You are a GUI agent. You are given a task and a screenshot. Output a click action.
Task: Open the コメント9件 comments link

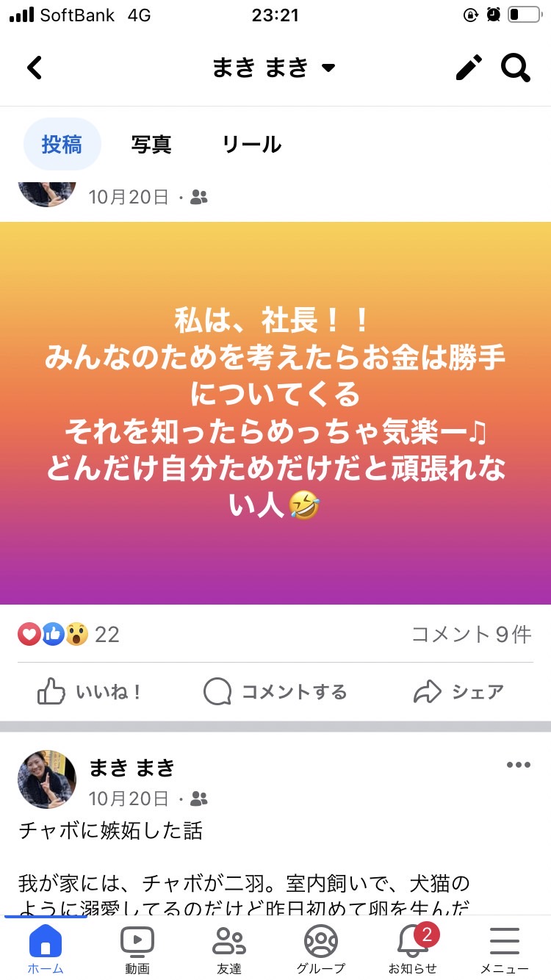pos(471,634)
